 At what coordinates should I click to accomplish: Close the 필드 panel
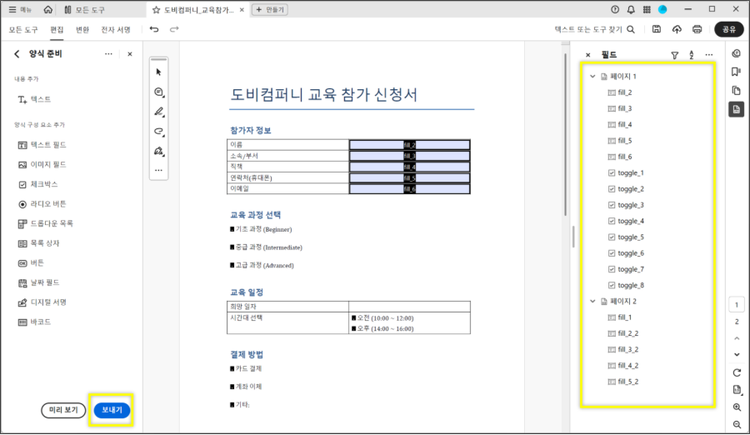pyautogui.click(x=588, y=55)
